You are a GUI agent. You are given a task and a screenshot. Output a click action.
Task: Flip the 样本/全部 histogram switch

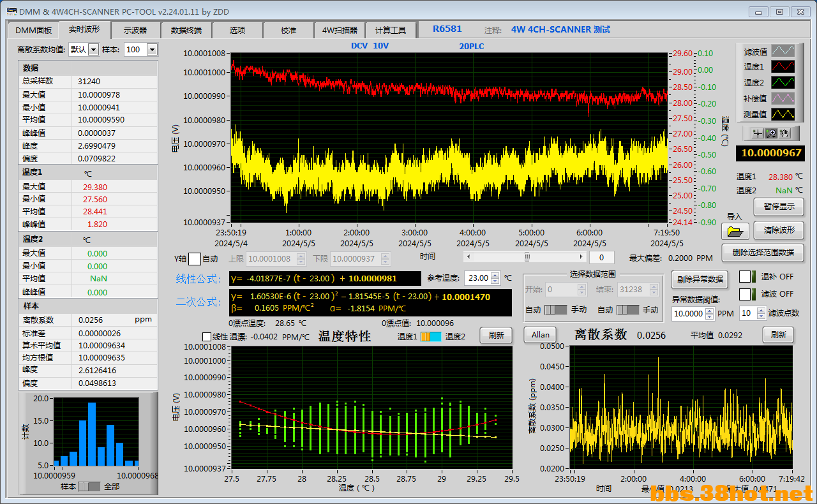click(x=89, y=487)
